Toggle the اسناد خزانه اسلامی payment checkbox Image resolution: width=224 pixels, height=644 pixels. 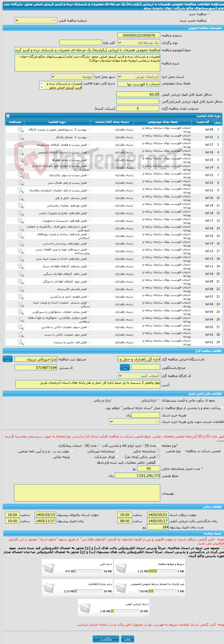pyautogui.click(x=222, y=407)
